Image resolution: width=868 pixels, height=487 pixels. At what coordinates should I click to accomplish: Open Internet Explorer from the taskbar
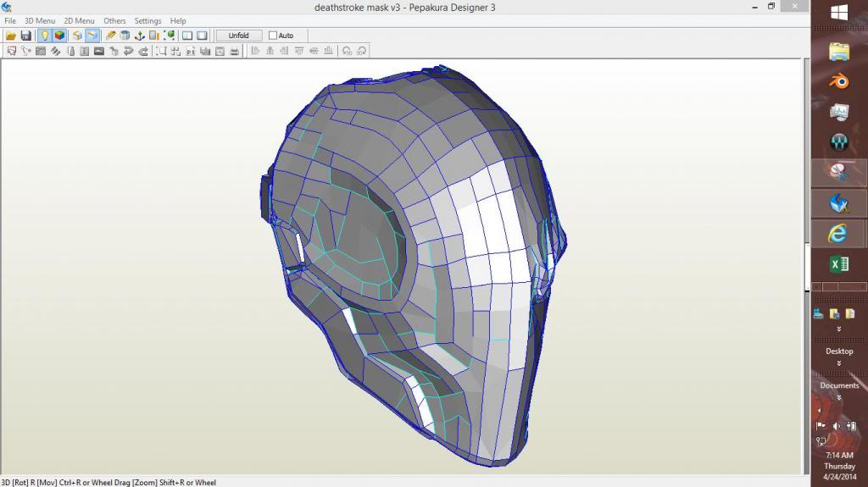(x=838, y=233)
